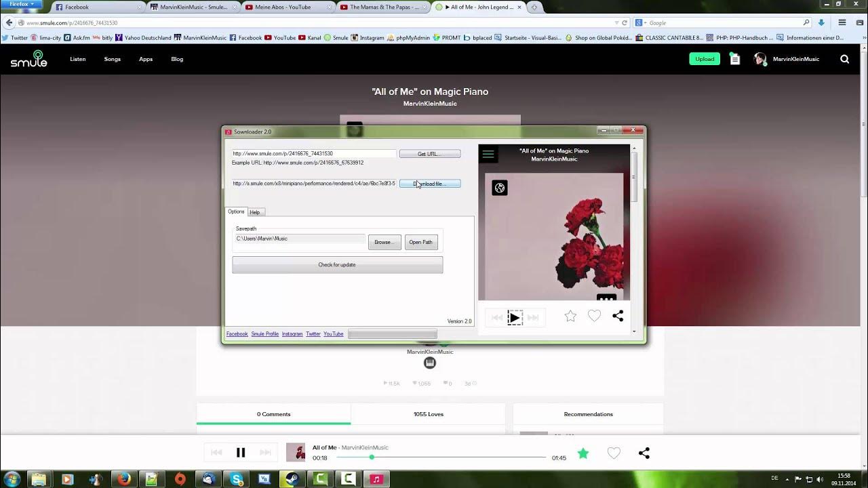Image resolution: width=868 pixels, height=488 pixels.
Task: Show the 1055 Loves tab
Action: pyautogui.click(x=429, y=414)
